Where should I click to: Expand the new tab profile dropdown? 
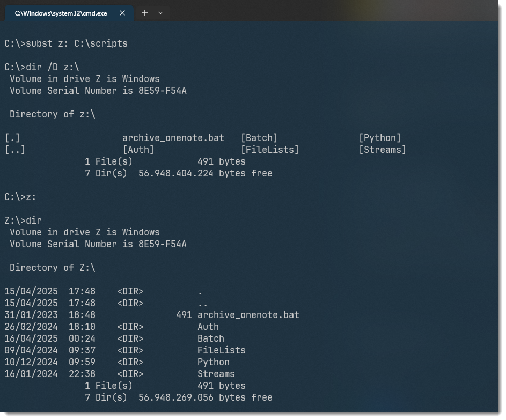160,13
